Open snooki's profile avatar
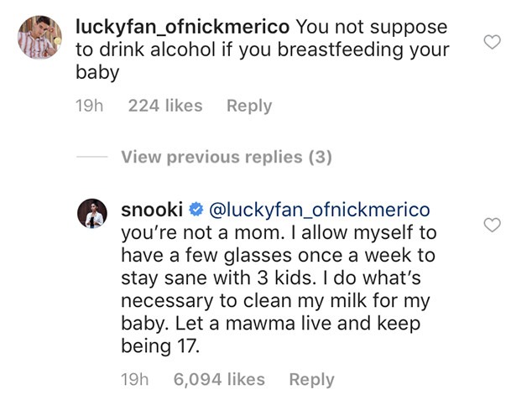 pos(92,214)
